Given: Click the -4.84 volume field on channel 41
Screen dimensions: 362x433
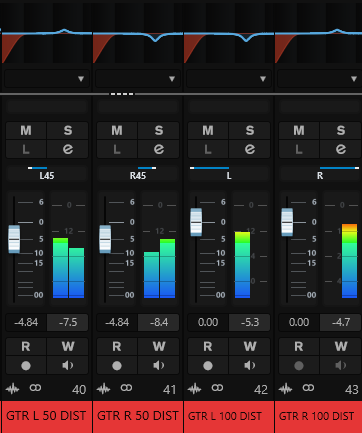Looking at the screenshot, I should [117, 322].
